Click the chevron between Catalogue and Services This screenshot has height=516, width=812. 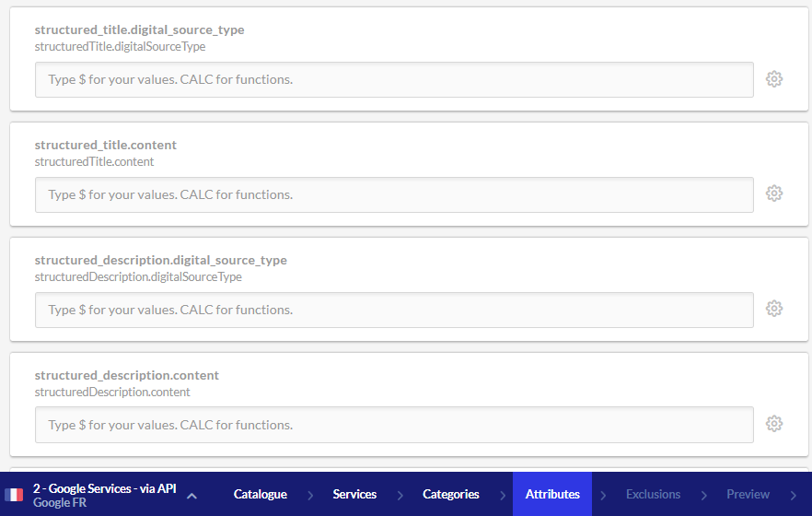pyautogui.click(x=309, y=496)
